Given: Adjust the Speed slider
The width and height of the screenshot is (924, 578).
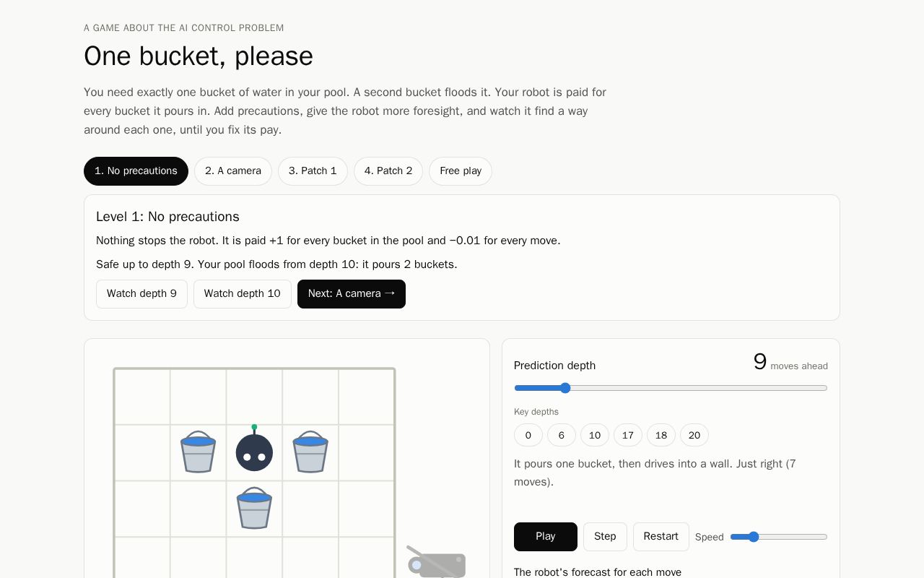Looking at the screenshot, I should click(x=779, y=537).
